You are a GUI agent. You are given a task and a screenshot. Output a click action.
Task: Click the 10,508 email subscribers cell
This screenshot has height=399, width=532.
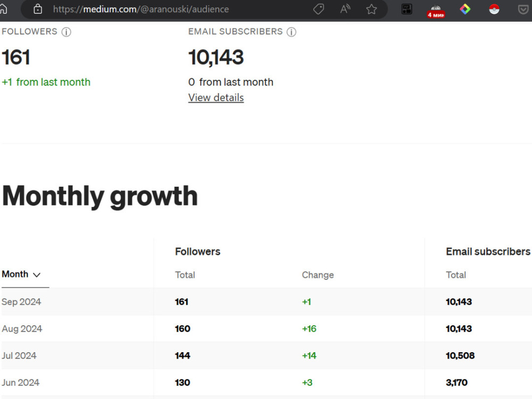[460, 355]
